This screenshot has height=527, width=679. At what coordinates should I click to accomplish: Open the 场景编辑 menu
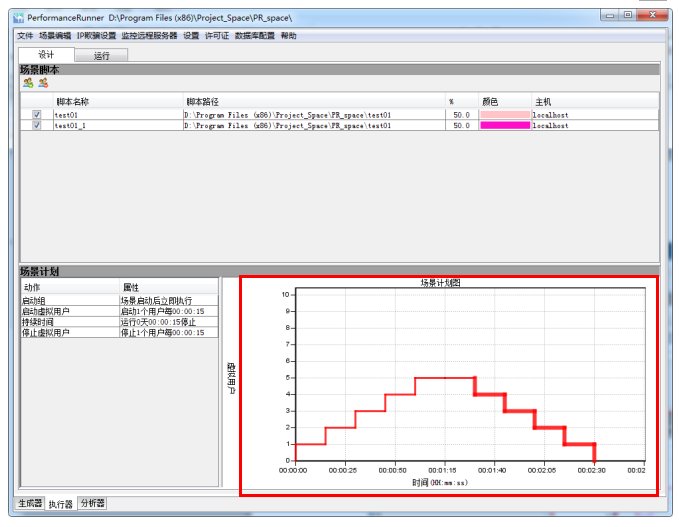pyautogui.click(x=55, y=35)
